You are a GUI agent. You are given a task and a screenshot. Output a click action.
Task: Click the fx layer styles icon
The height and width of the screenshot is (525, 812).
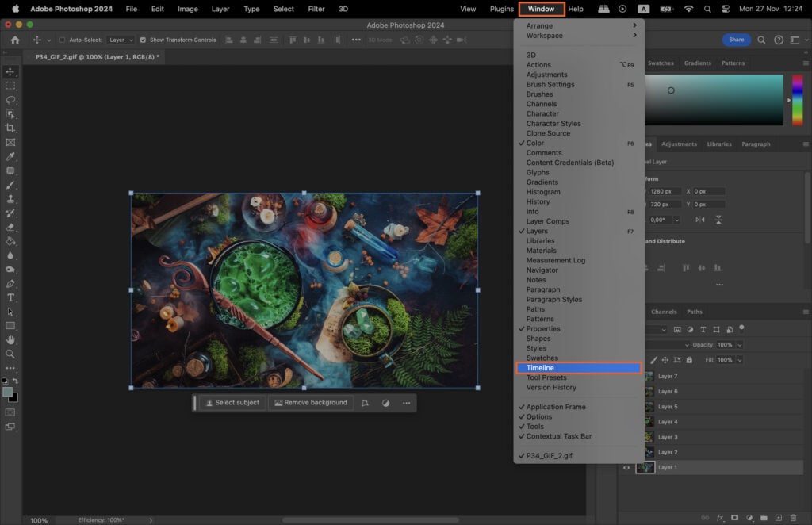tap(720, 517)
